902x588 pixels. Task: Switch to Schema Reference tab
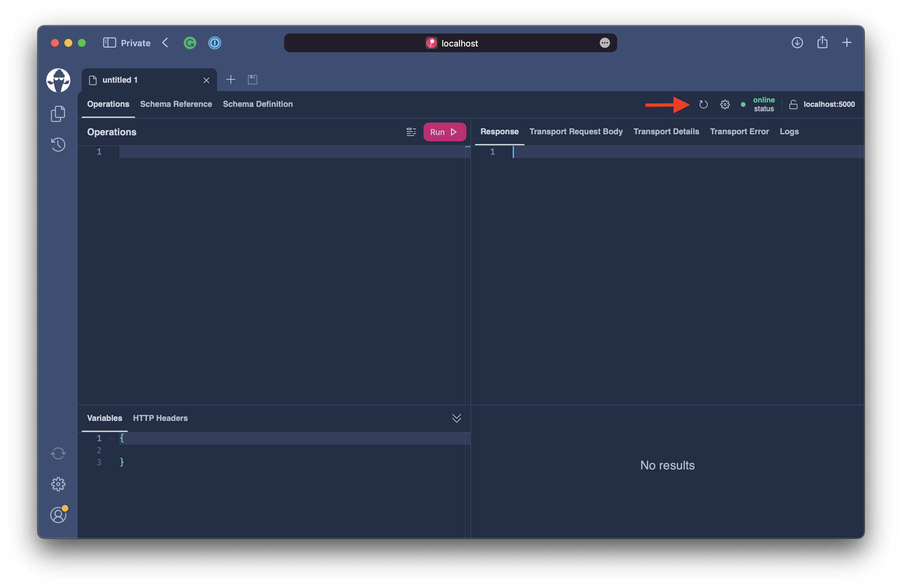tap(176, 104)
